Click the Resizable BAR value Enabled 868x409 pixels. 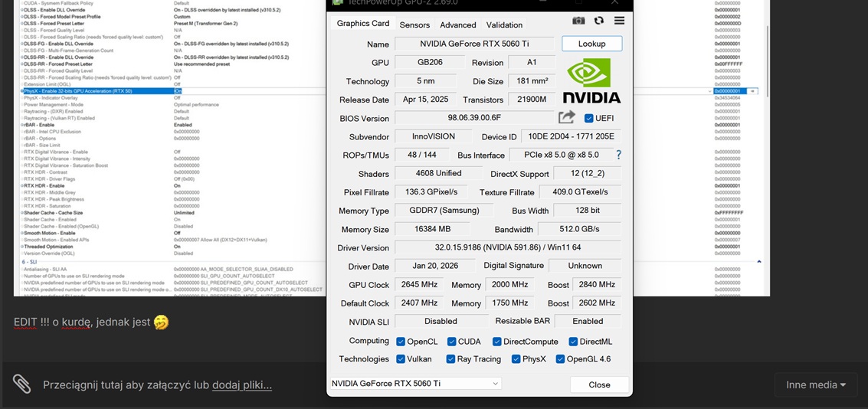588,321
